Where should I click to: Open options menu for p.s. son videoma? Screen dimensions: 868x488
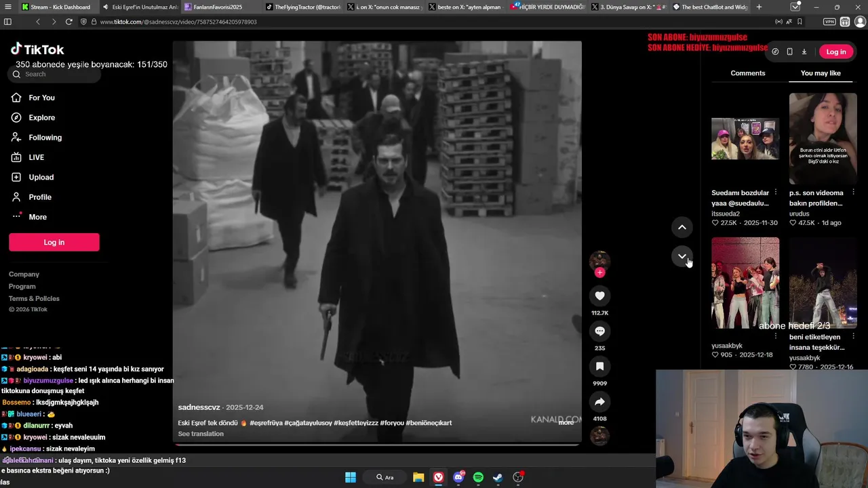tap(853, 192)
